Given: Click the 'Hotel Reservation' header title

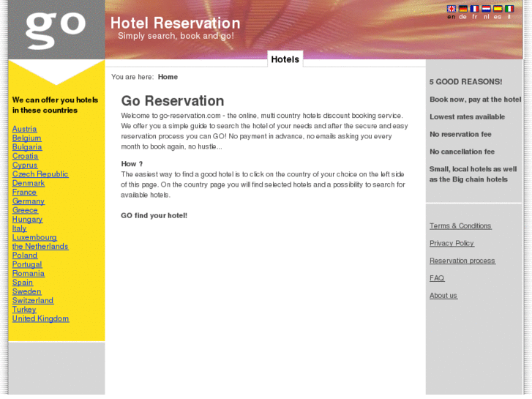Looking at the screenshot, I should coord(176,23).
